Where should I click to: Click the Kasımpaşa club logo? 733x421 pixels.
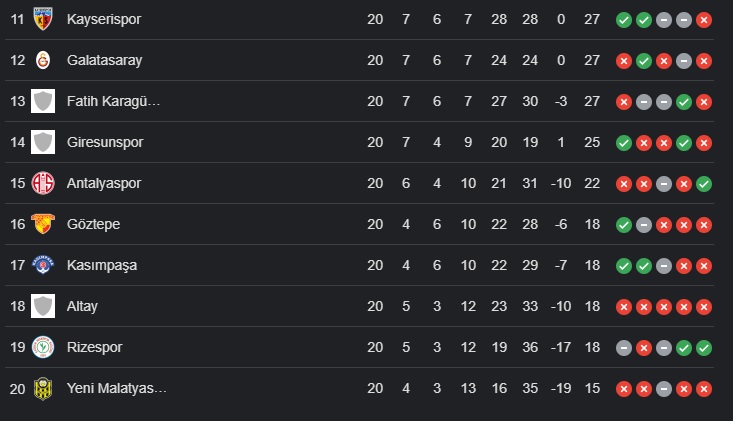(42, 265)
